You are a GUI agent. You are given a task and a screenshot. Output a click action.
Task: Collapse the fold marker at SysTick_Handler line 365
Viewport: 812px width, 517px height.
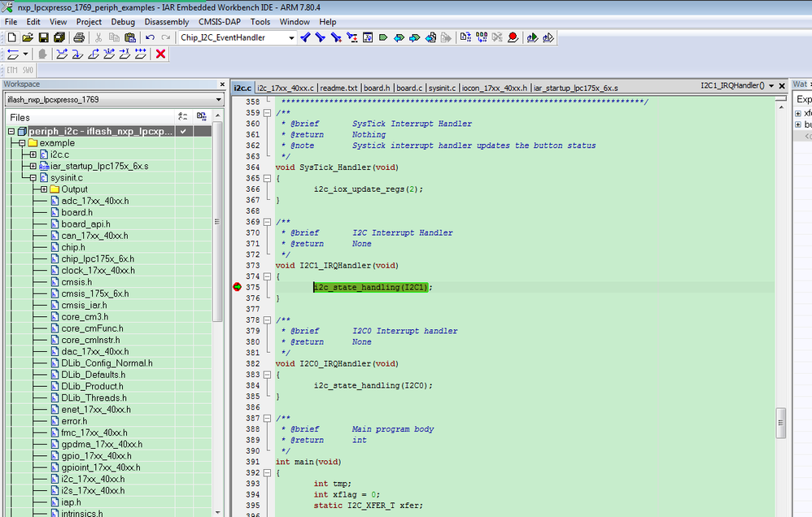pos(268,178)
